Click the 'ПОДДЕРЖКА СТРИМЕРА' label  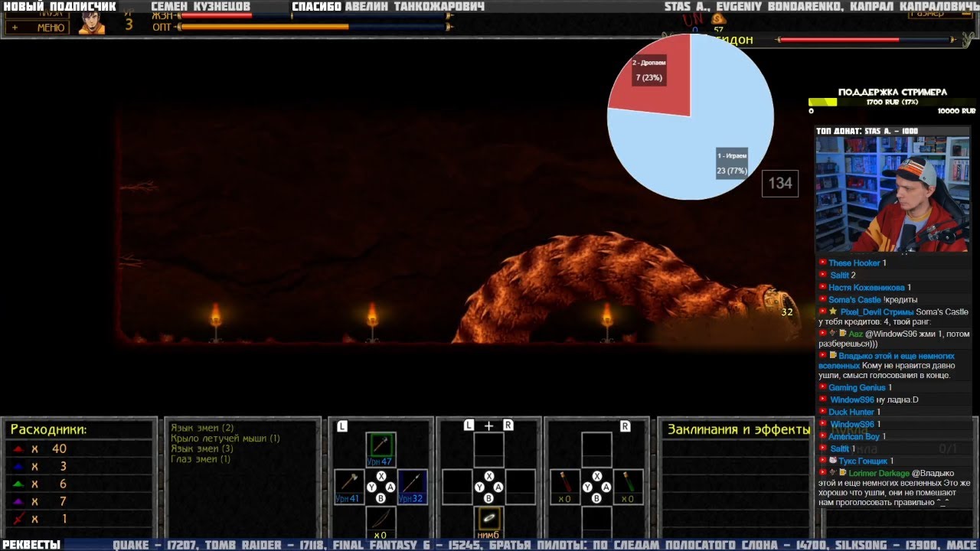pyautogui.click(x=892, y=92)
